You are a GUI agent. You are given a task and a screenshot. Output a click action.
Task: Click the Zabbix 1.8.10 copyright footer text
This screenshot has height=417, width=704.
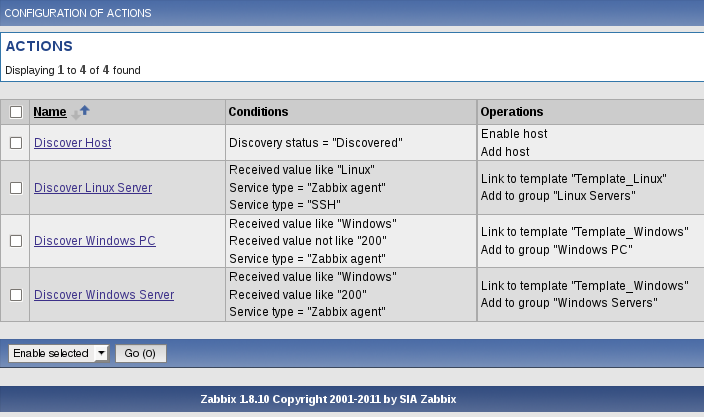tap(351, 399)
